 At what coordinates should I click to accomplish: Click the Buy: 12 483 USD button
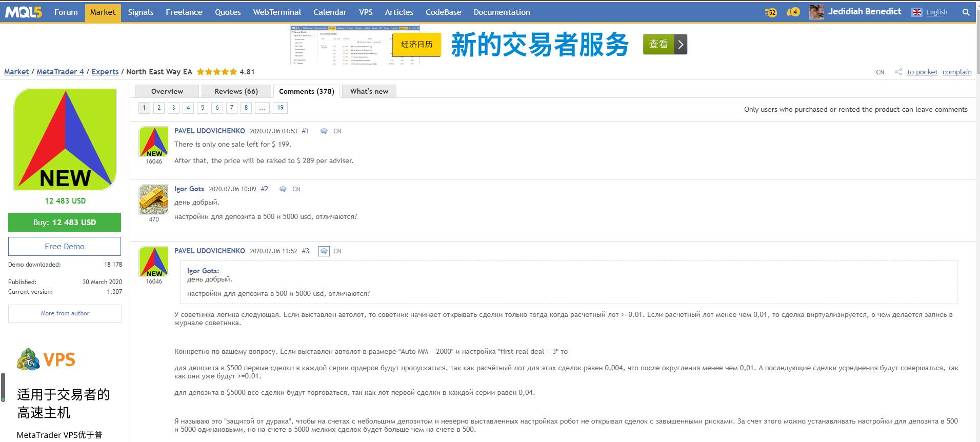click(65, 223)
